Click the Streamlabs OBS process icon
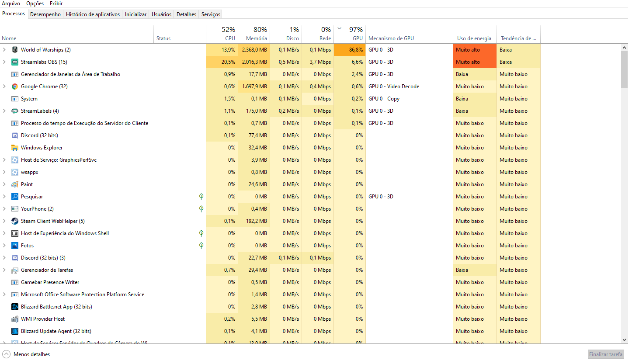639x364 pixels. tap(15, 62)
